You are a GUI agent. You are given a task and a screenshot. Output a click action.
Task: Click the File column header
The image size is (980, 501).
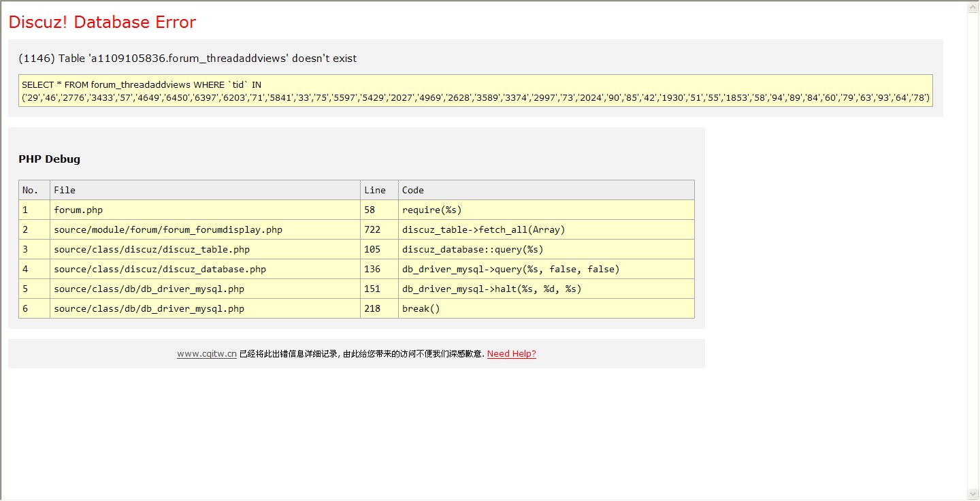(x=205, y=190)
